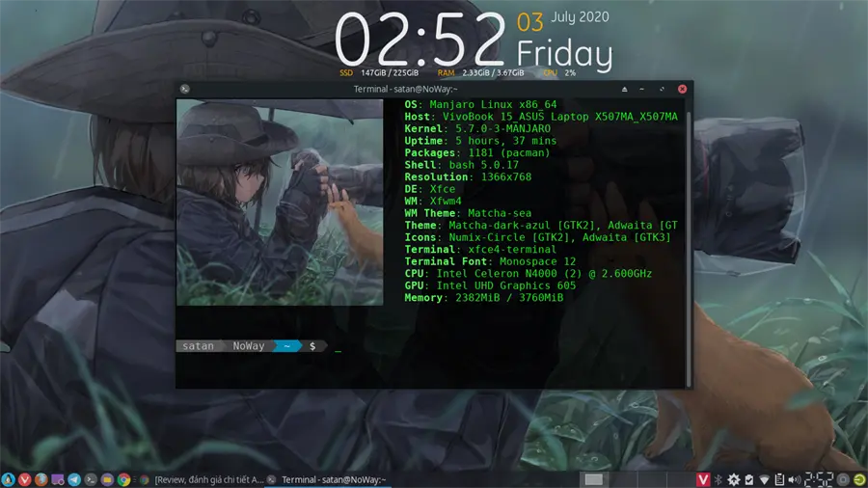Click the neofetch anime image in terminal
The width and height of the screenshot is (868, 488).
click(280, 202)
